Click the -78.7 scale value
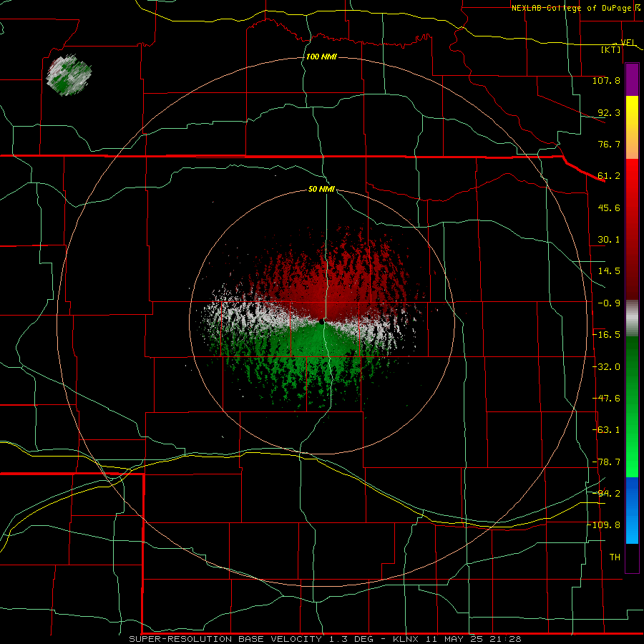This screenshot has width=644, height=644. click(606, 462)
